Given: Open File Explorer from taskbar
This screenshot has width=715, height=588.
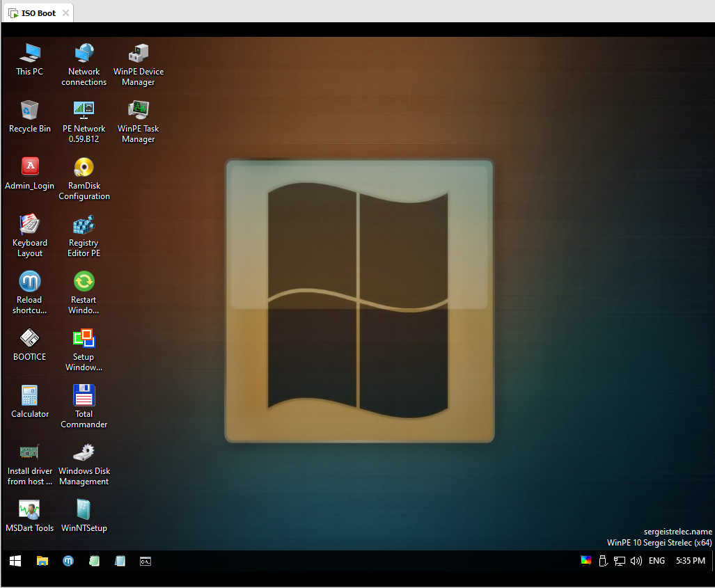Looking at the screenshot, I should [42, 561].
